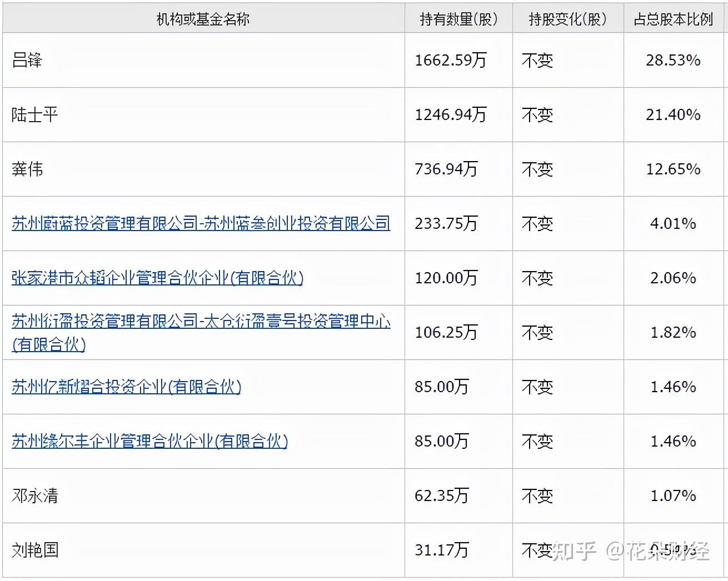Screen dimensions: 728x581
Task: Click the 占总股本比例 column header
Action: [x=674, y=17]
